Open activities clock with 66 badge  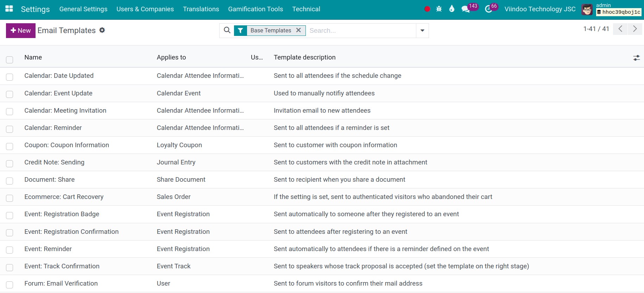491,8
